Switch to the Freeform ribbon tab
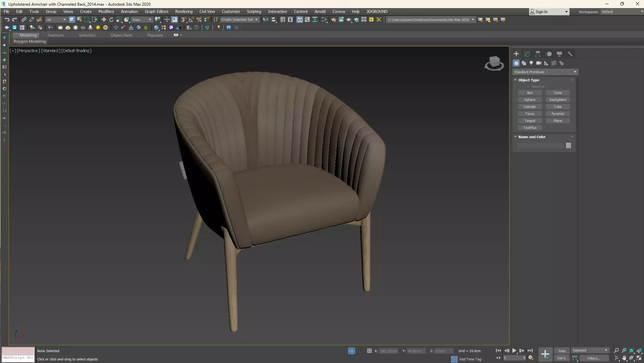This screenshot has width=644, height=363. (56, 35)
